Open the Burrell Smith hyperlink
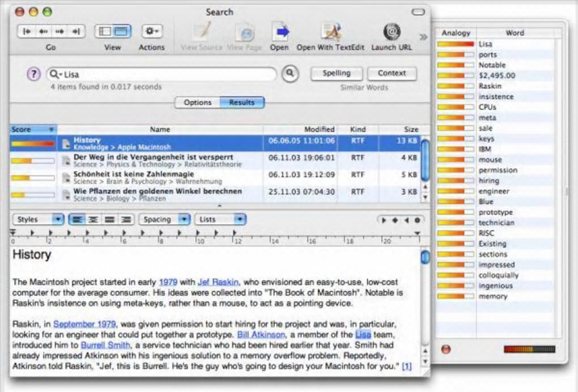This screenshot has height=392, width=578. coord(105,345)
